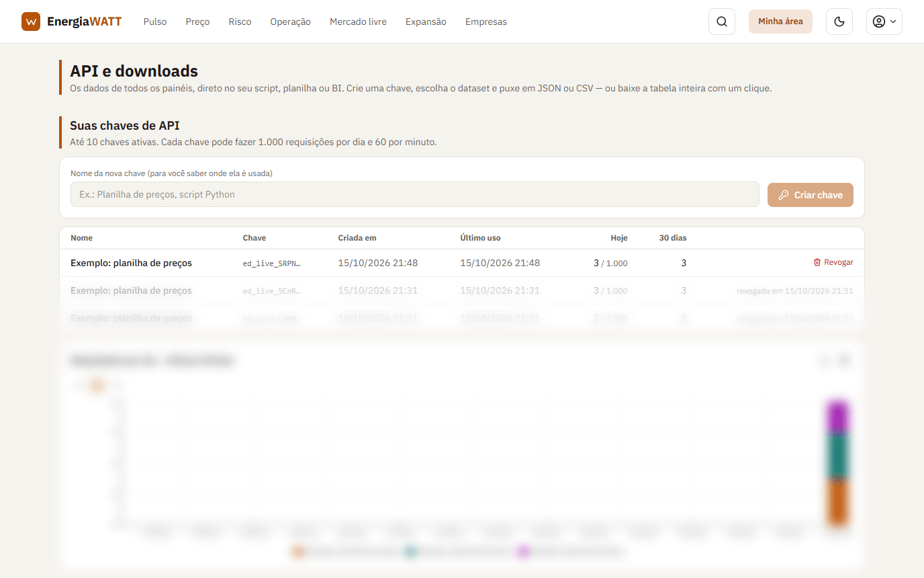The width and height of the screenshot is (924, 578).
Task: Select the name in the ed_live_SRPN row
Action: 131,263
